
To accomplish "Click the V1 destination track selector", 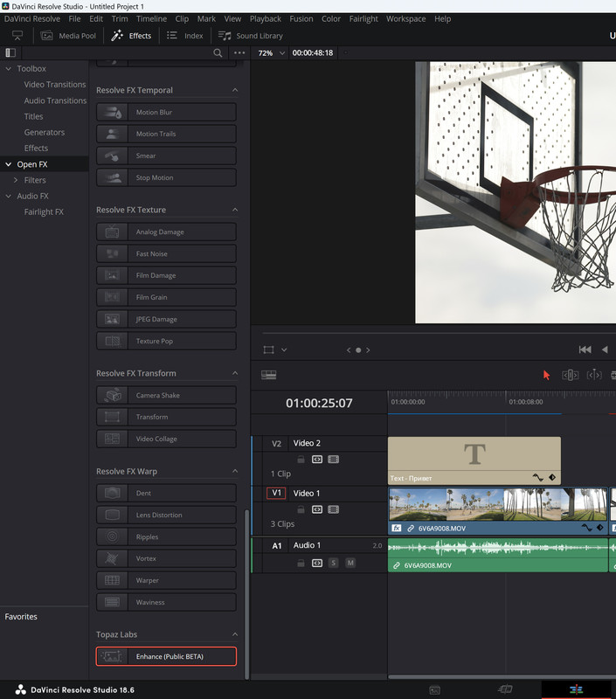I will (276, 493).
